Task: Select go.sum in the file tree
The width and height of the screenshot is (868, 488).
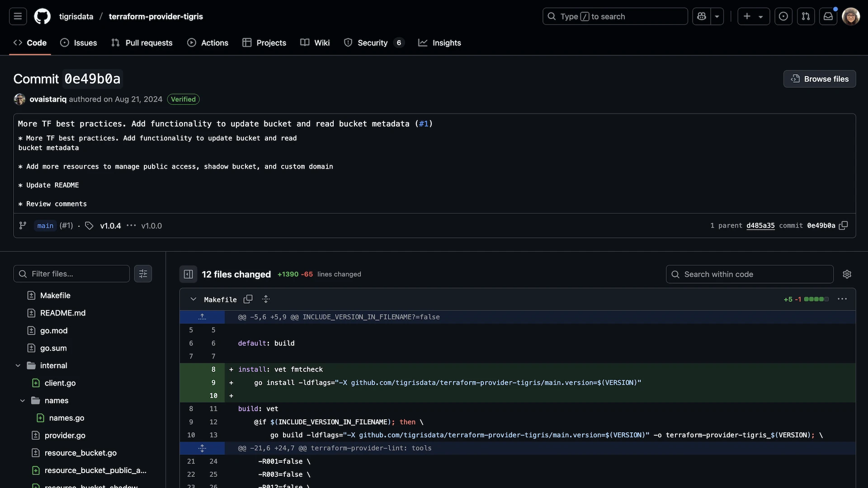Action: pos(53,348)
